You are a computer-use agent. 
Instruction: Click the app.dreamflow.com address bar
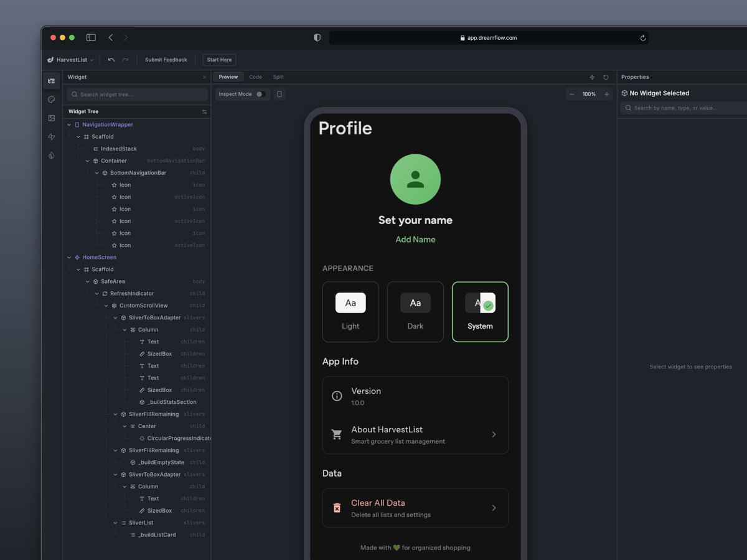pos(489,38)
